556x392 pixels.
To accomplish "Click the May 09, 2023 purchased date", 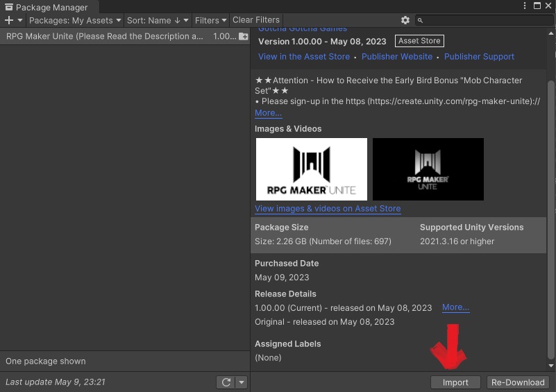I will [282, 277].
